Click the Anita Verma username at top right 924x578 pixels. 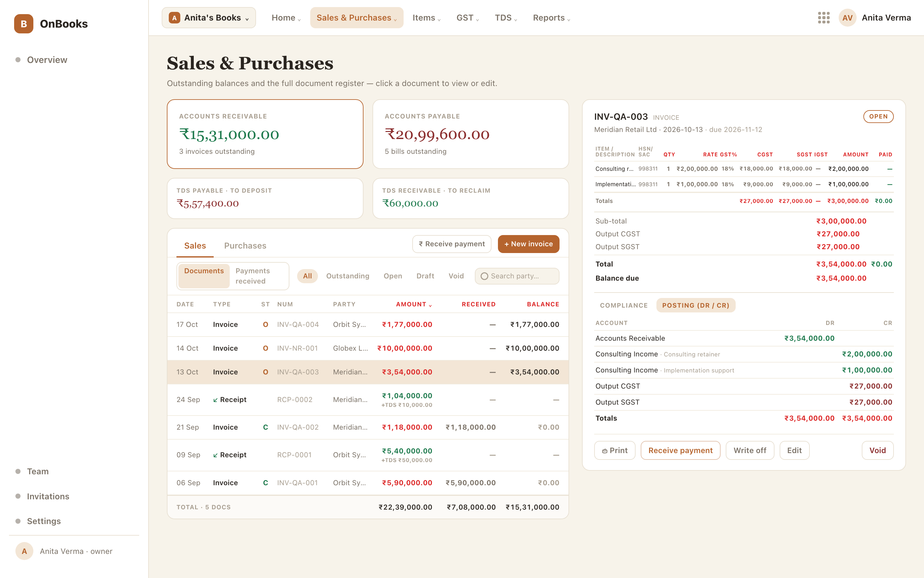pyautogui.click(x=886, y=18)
